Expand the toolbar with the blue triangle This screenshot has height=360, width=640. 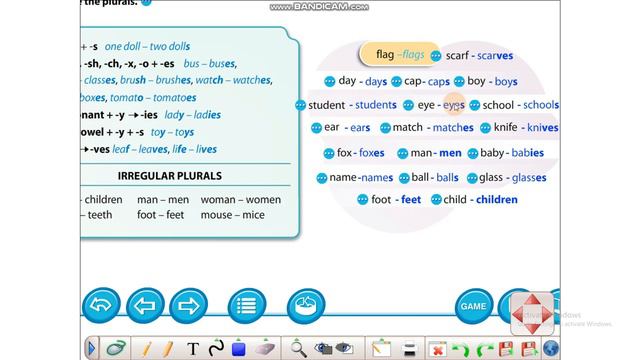pos(91,349)
